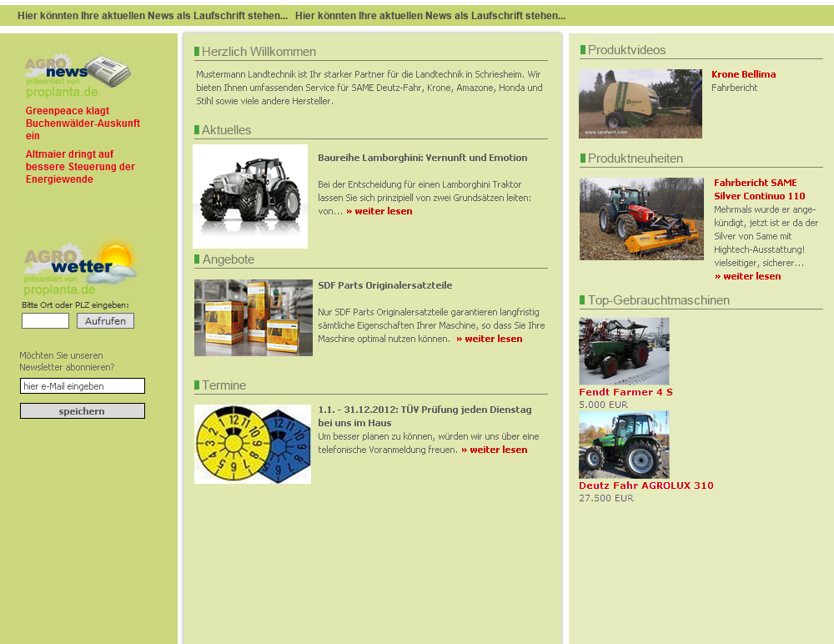Image resolution: width=834 pixels, height=644 pixels.
Task: Click the Ort oder PLZ input field
Action: click(x=45, y=321)
